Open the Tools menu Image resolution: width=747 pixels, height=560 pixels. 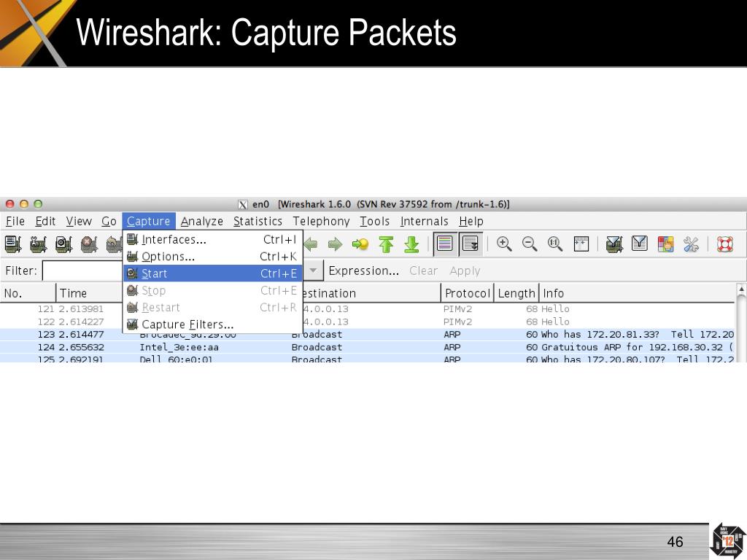(374, 222)
